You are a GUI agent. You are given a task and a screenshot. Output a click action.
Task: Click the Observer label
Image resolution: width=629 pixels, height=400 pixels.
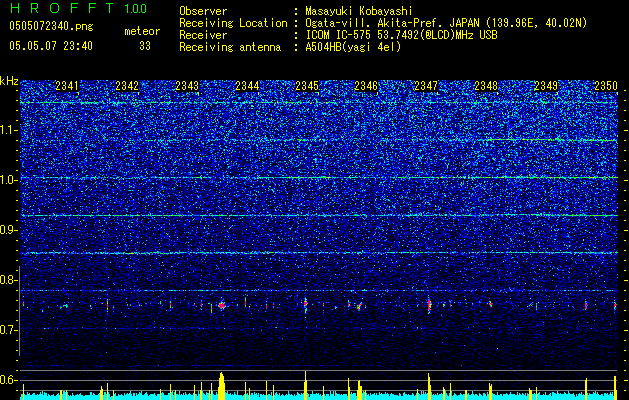(x=203, y=11)
